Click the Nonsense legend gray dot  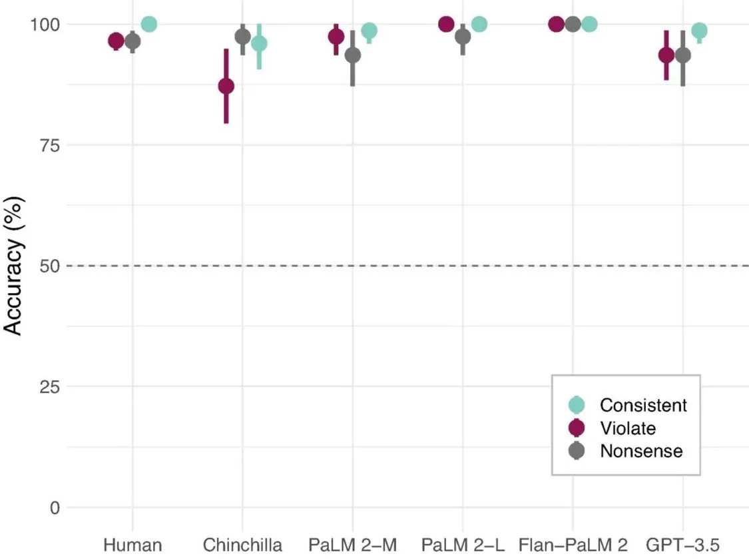[577, 451]
